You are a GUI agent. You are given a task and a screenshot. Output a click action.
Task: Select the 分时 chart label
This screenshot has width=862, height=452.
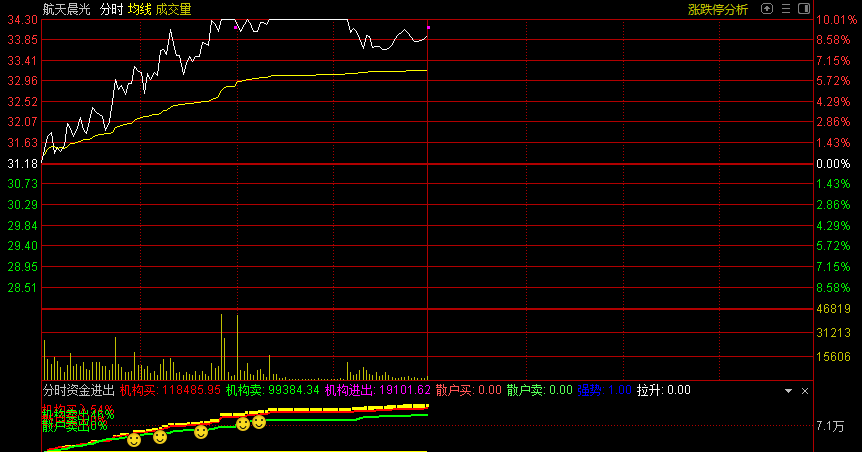click(111, 9)
